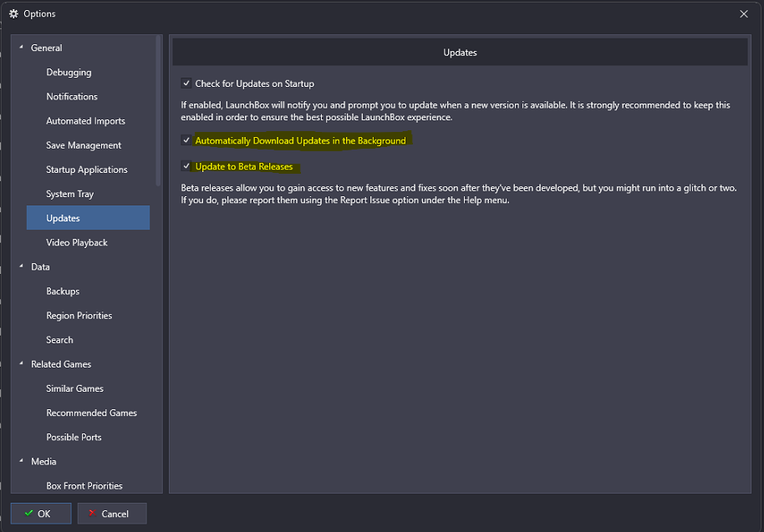
Task: Close the Options dialog window
Action: [744, 13]
